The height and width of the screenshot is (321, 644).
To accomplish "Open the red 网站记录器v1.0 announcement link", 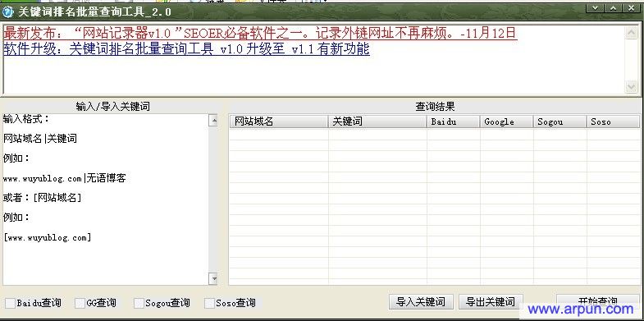I will click(260, 33).
